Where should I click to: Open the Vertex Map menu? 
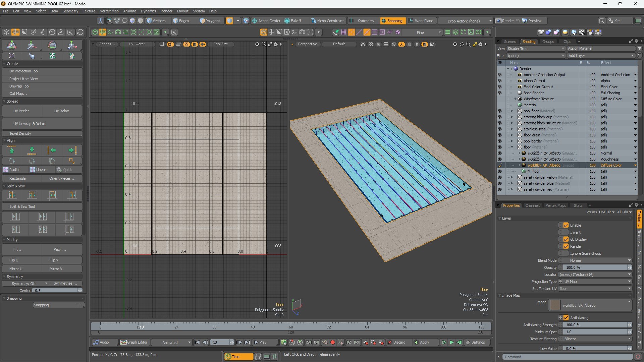pyautogui.click(x=109, y=11)
